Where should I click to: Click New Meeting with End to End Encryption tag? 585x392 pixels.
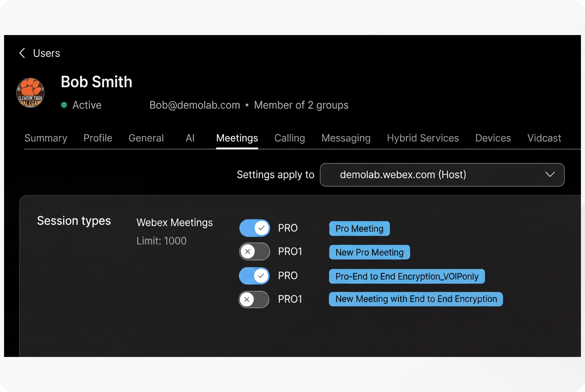pyautogui.click(x=416, y=299)
